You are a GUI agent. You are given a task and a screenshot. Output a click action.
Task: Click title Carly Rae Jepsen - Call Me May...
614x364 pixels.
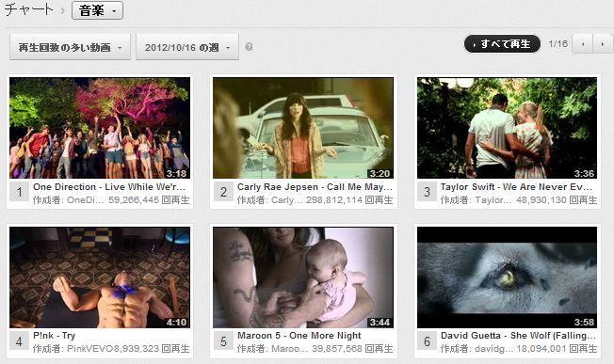coord(315,187)
